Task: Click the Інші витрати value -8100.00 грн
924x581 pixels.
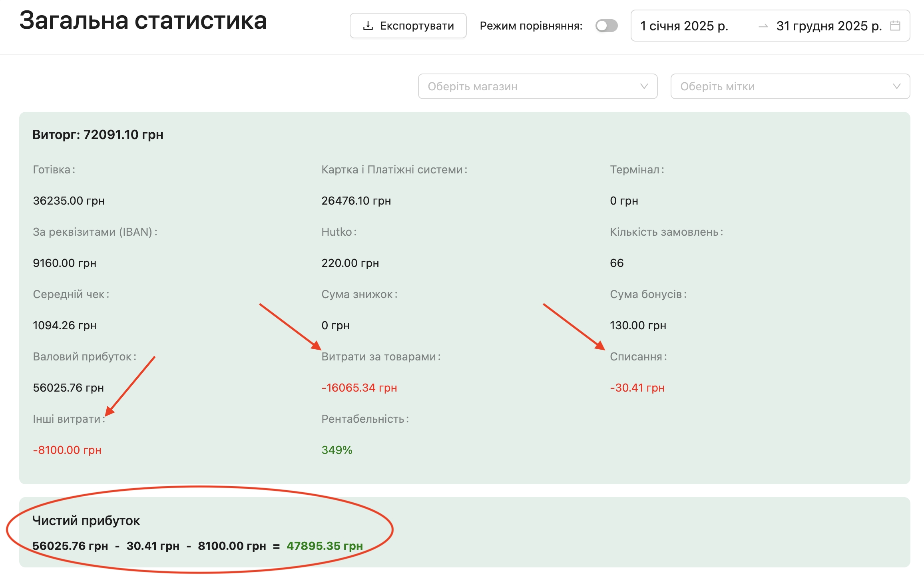Action: coord(67,450)
